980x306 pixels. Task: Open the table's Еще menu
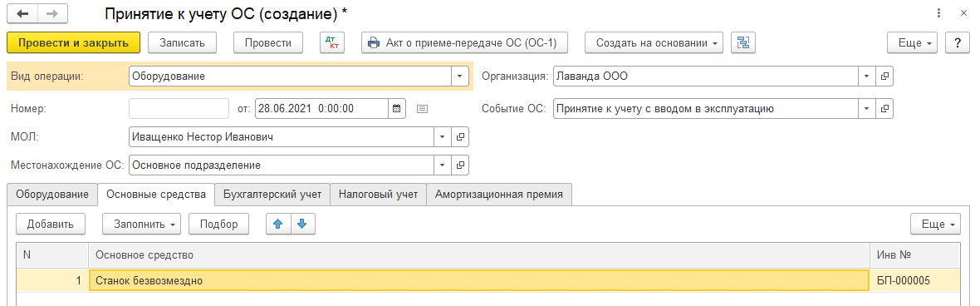(936, 224)
